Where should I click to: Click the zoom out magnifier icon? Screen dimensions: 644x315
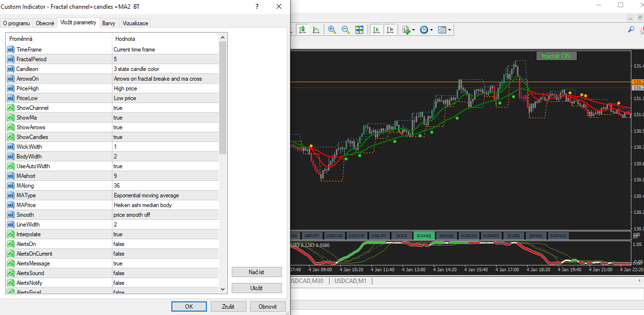(346, 30)
